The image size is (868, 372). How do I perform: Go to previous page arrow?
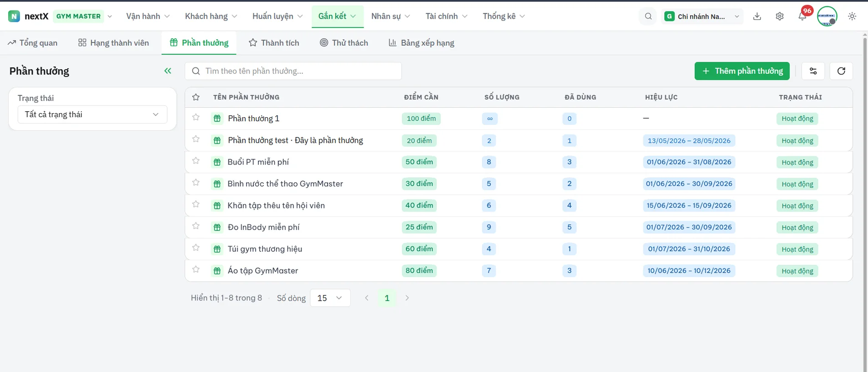[367, 298]
